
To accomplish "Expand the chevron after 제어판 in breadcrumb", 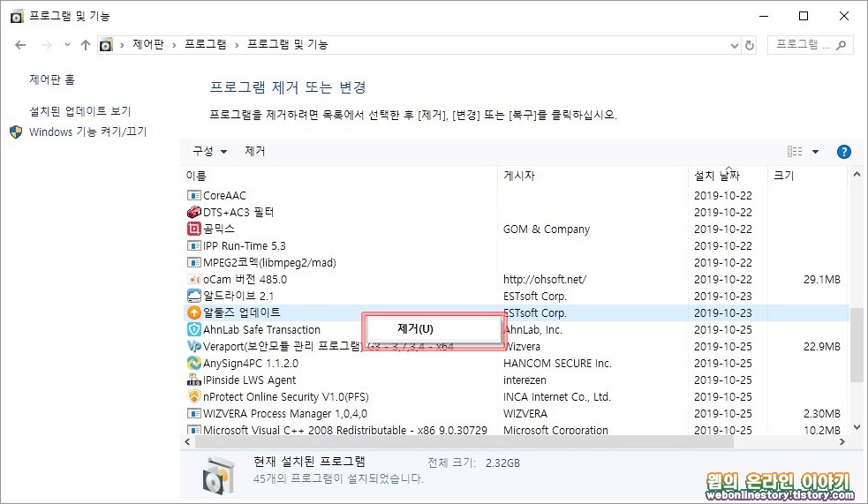I will point(174,45).
